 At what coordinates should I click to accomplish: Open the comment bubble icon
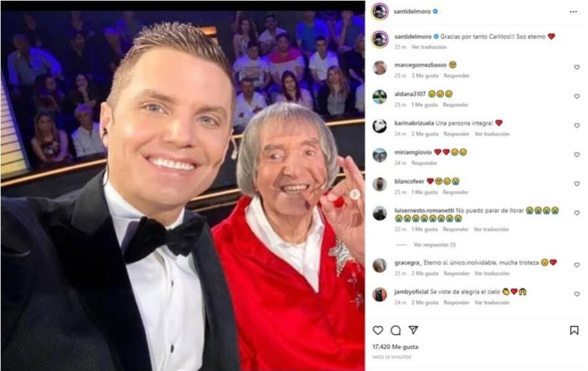pyautogui.click(x=396, y=330)
